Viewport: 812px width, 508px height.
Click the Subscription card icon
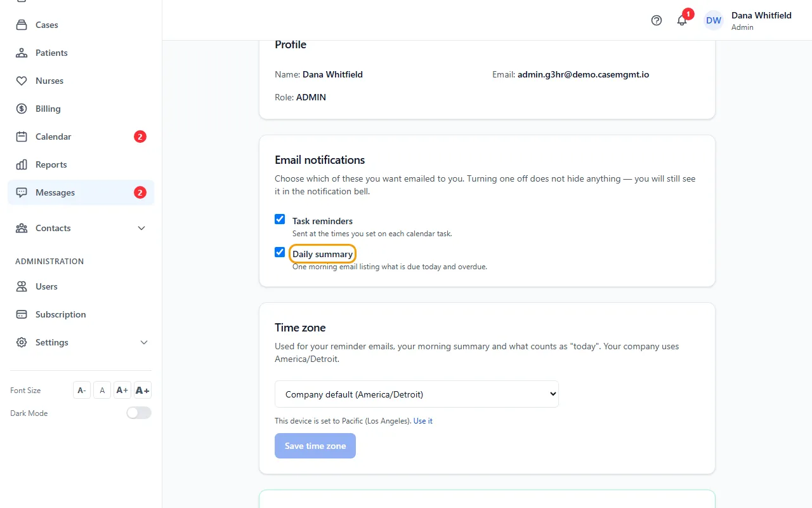tap(22, 314)
